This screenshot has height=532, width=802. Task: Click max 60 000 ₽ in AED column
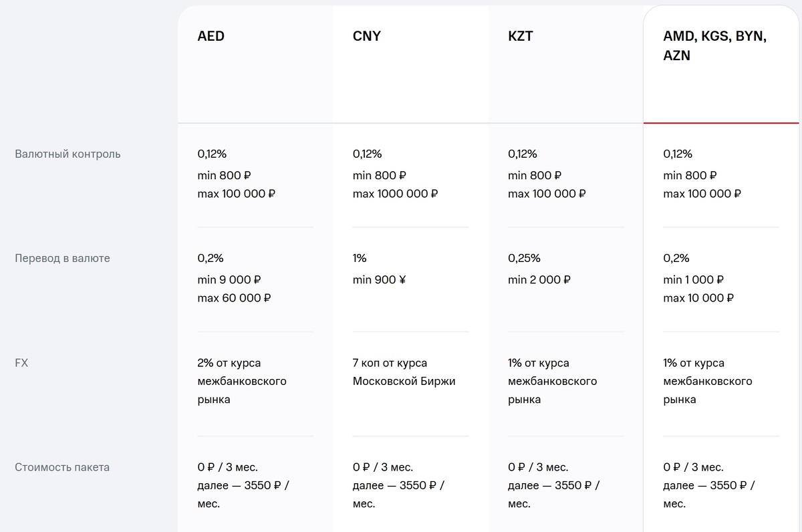[234, 298]
